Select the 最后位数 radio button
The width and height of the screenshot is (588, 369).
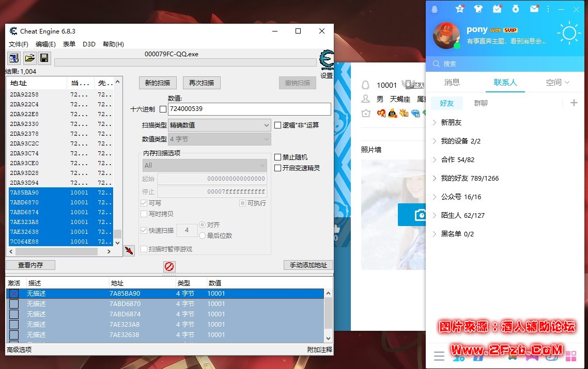coord(203,236)
